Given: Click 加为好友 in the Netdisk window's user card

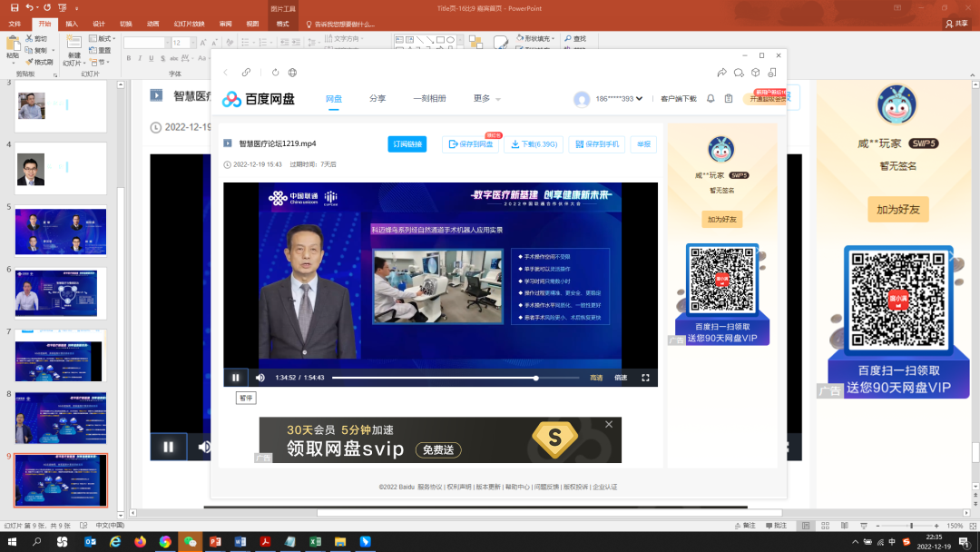Looking at the screenshot, I should click(x=722, y=220).
